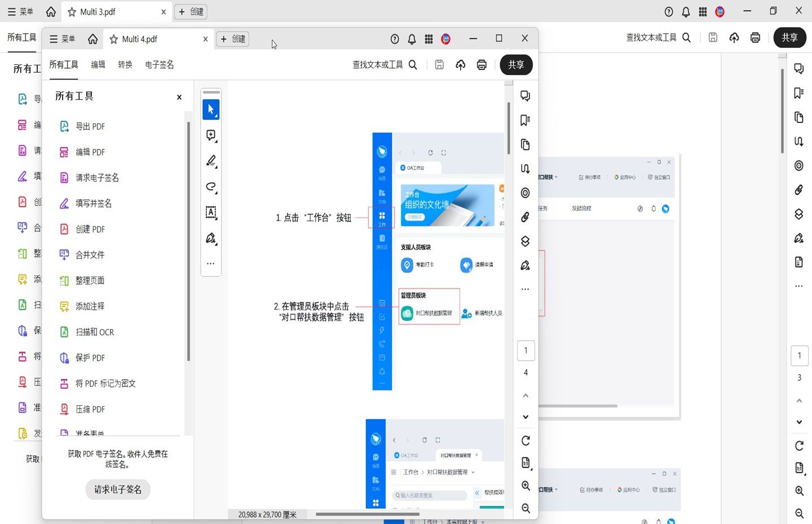Open the Add Comment speech-bubble tool
This screenshot has width=812, height=524.
click(211, 135)
